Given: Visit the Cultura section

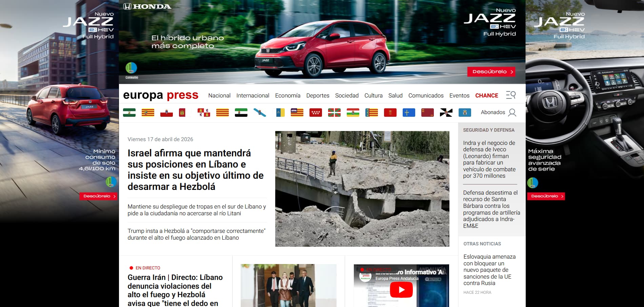Looking at the screenshot, I should [374, 95].
